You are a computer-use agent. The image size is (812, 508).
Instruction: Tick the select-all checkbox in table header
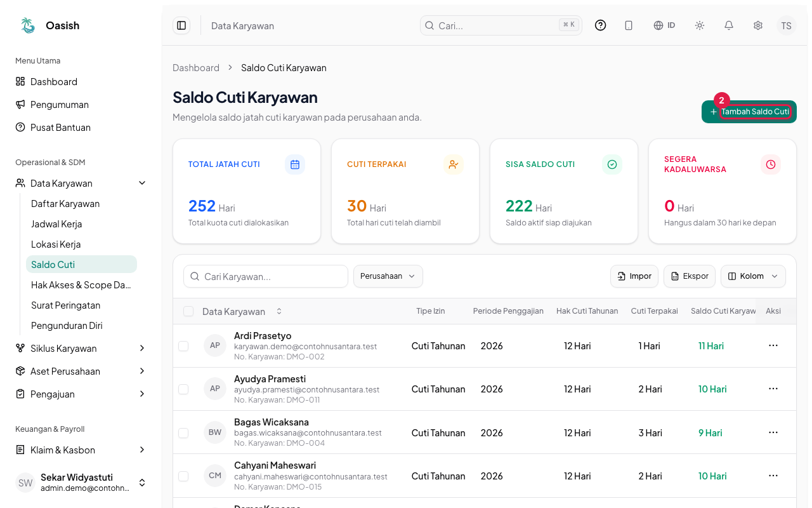[x=188, y=311]
